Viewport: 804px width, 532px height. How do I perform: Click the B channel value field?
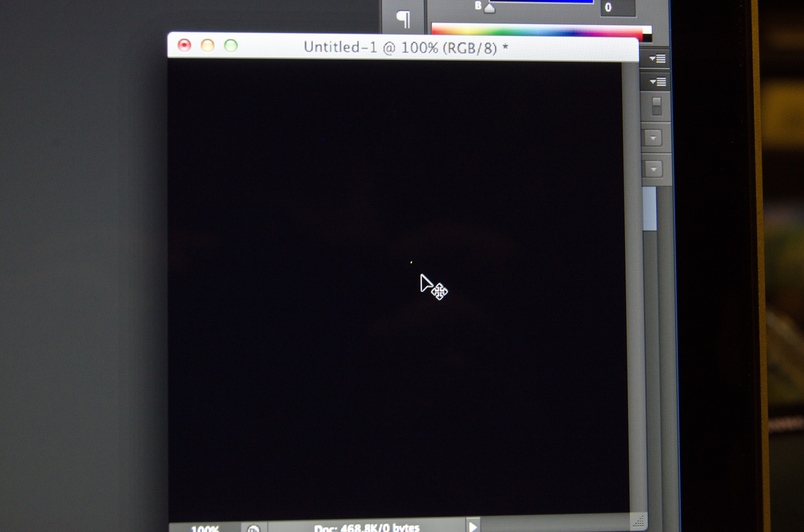[x=617, y=7]
